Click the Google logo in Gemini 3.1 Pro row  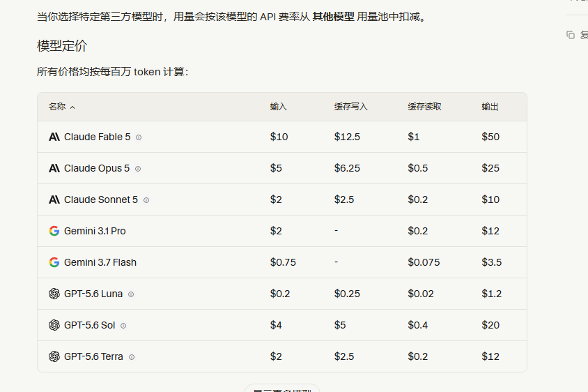click(x=54, y=231)
